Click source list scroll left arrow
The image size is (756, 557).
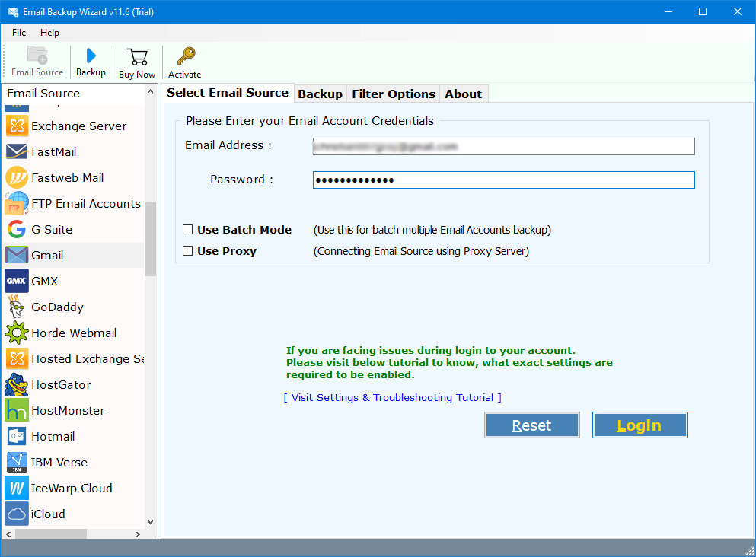coord(8,534)
